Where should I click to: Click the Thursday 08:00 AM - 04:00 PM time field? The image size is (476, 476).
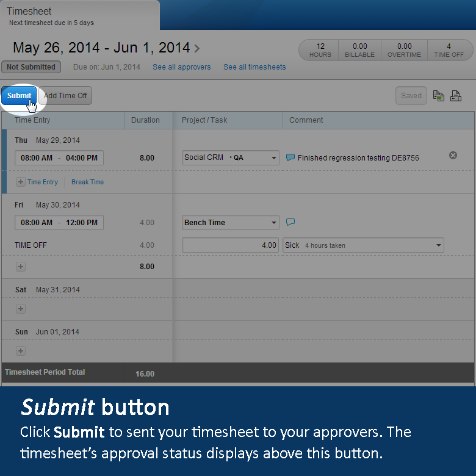(59, 158)
